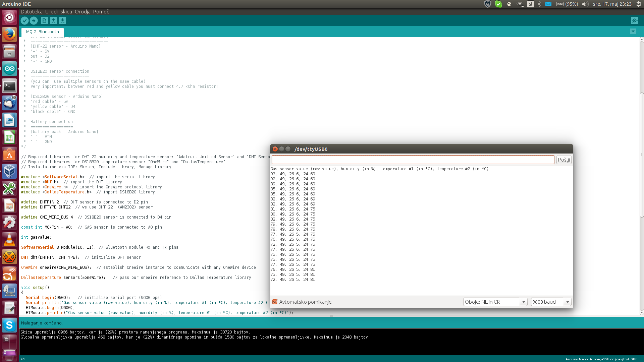Screen dimensions: 644x362
Task: Open the Pomoč menu
Action: coord(101,12)
